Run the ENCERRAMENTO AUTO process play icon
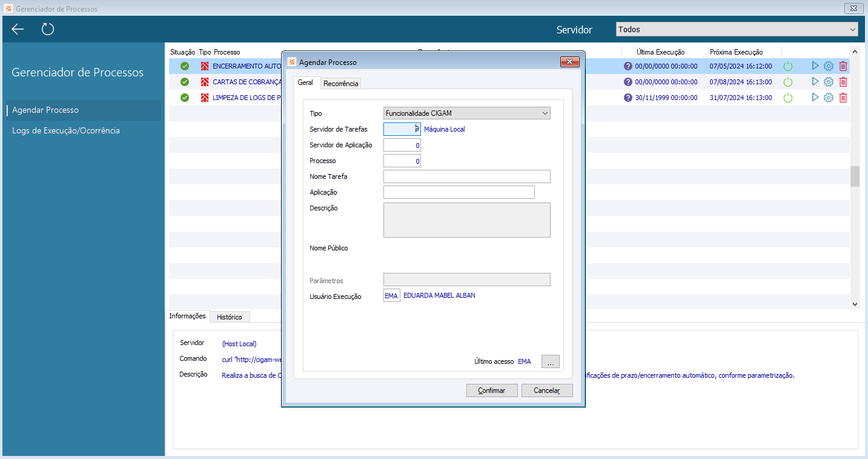868x459 pixels. tap(815, 66)
